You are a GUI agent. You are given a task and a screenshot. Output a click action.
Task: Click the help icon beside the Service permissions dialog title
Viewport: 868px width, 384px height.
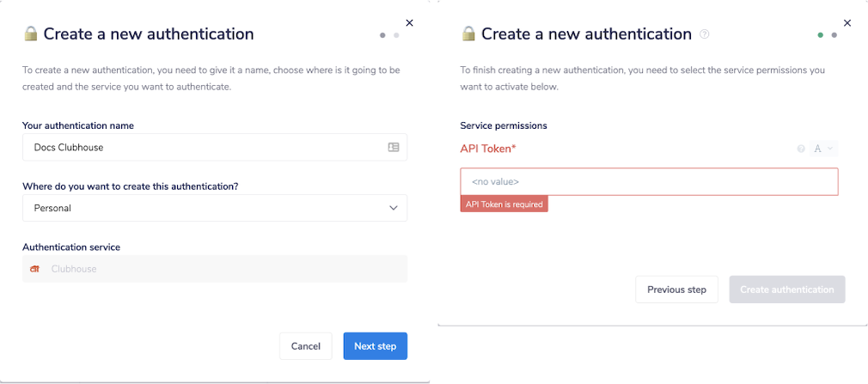tap(705, 34)
